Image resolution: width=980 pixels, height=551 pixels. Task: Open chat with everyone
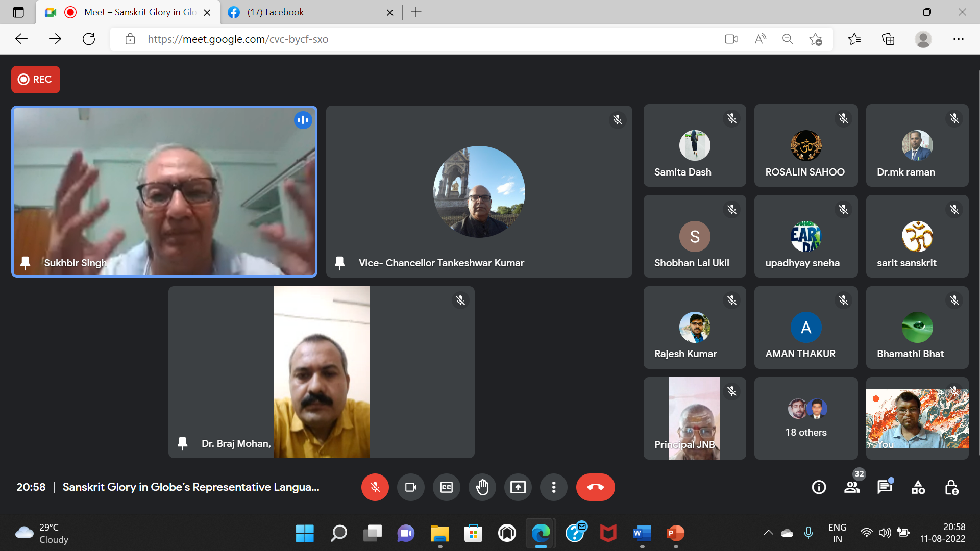click(x=885, y=487)
